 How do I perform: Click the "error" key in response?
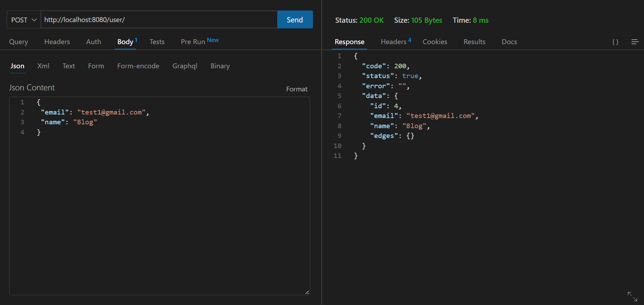376,86
